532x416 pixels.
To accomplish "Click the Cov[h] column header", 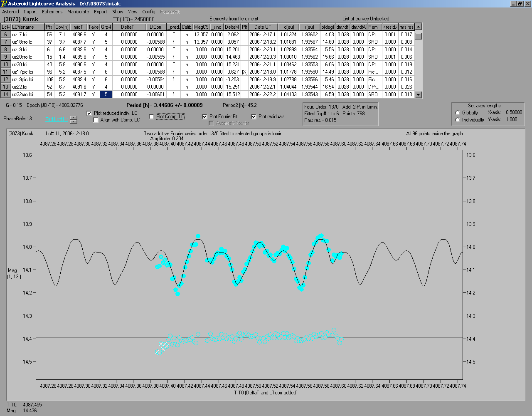I will pyautogui.click(x=62, y=27).
